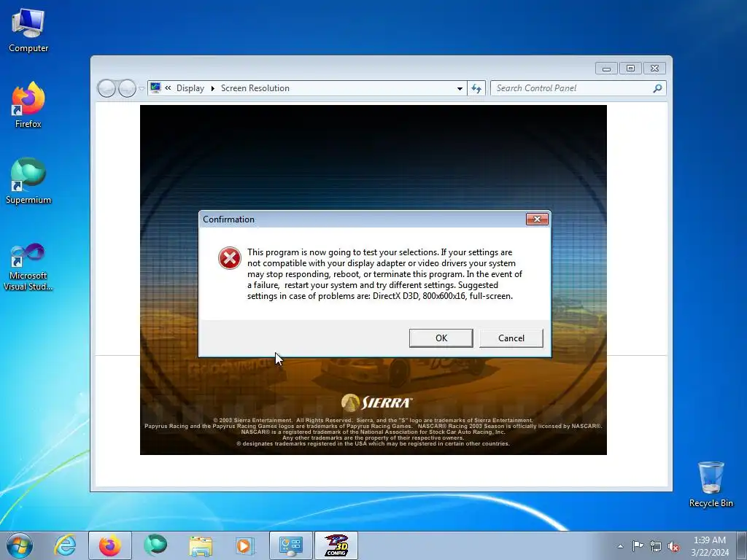The image size is (747, 560).
Task: Expand the arrow after the Display breadcrumb
Action: pyautogui.click(x=212, y=88)
